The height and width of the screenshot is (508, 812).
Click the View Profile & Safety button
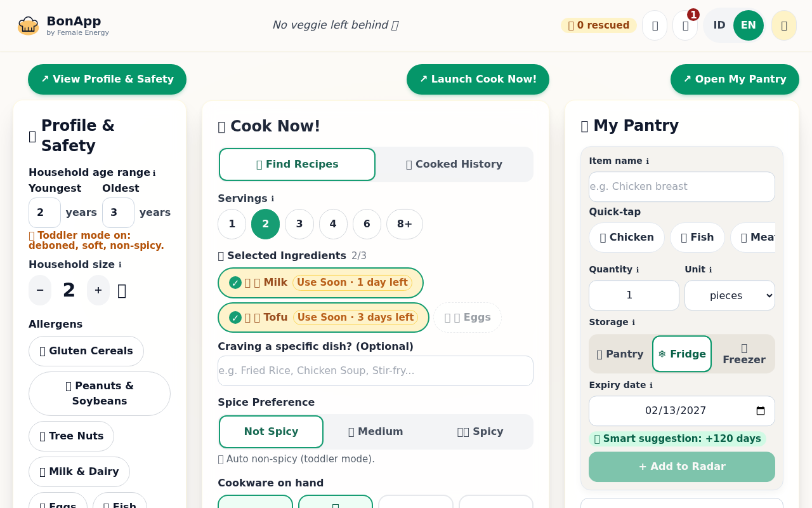pos(107,79)
